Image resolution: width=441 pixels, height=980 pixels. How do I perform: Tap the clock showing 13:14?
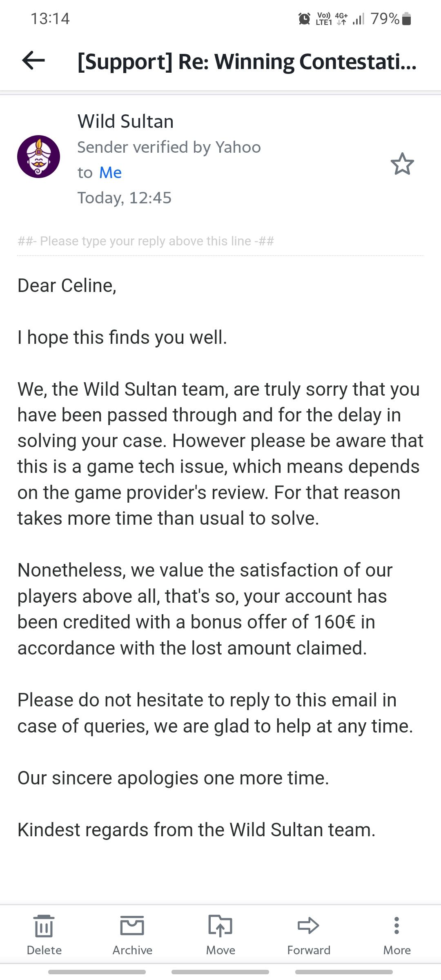click(x=50, y=19)
